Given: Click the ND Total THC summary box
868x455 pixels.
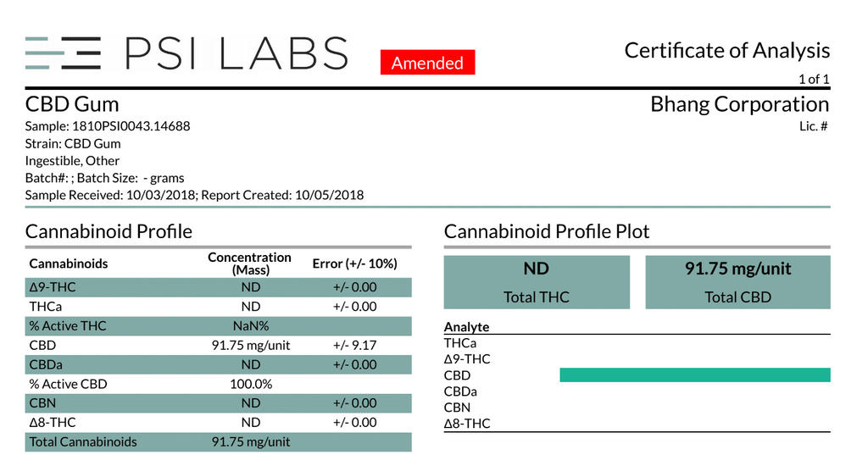Looking at the screenshot, I should 537,282.
